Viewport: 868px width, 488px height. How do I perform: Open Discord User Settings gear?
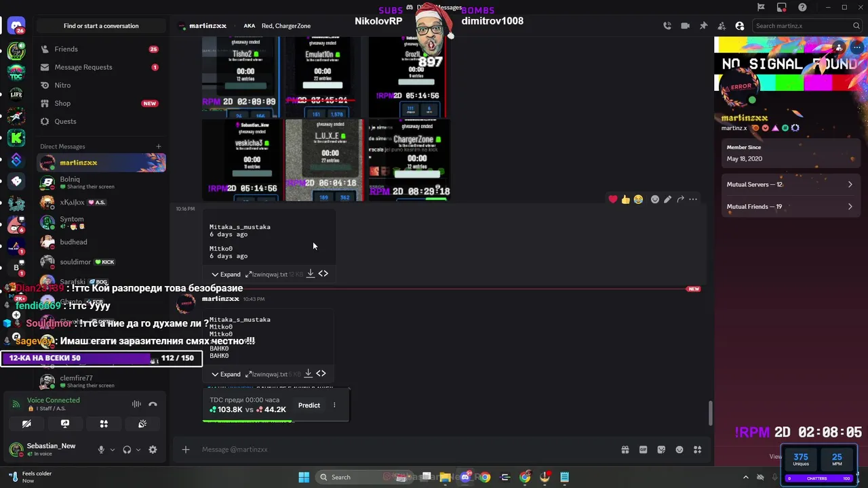point(153,449)
